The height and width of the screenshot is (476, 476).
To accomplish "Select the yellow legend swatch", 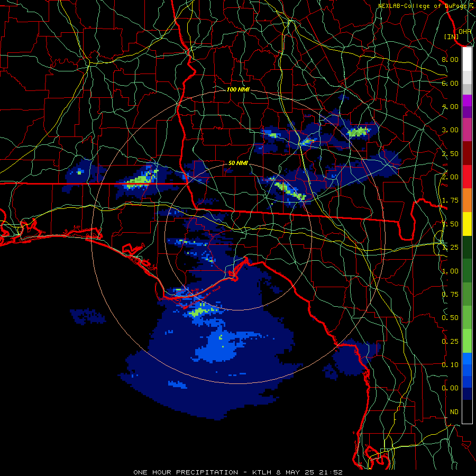I will click(x=467, y=224).
